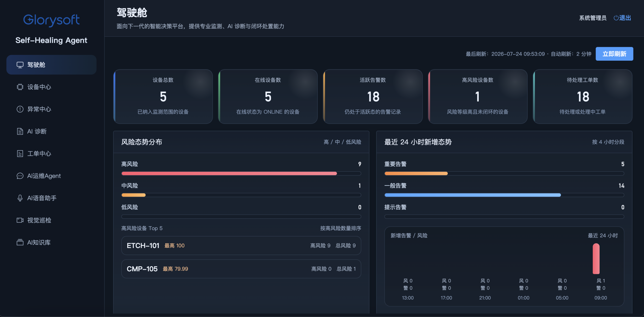Screen dimensions: 644x317
Task: Open the AI 诊断 page
Action: [x=51, y=131]
